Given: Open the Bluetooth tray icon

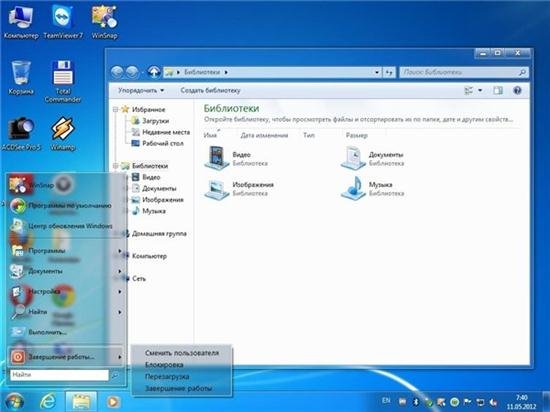Looking at the screenshot, I should coord(416,402).
